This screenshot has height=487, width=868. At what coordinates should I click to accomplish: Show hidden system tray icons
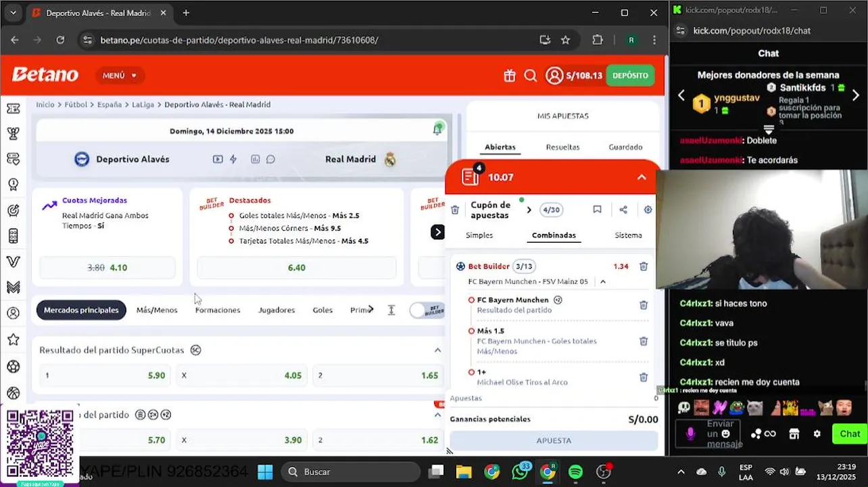(x=681, y=471)
